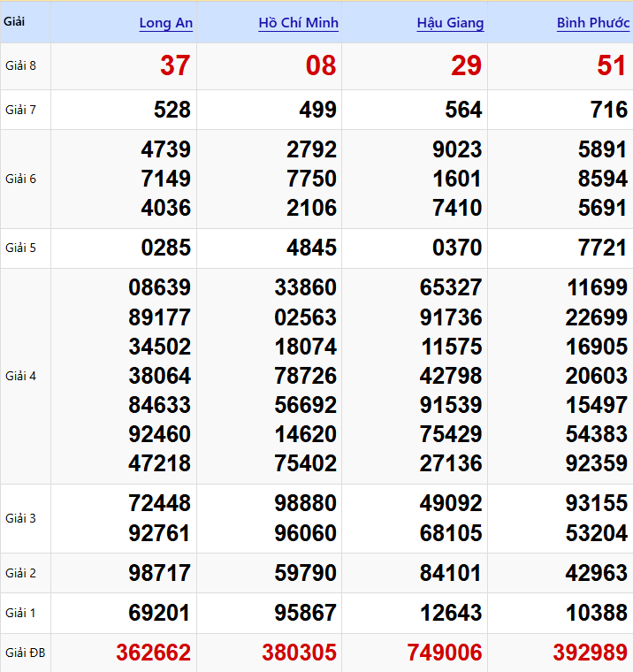Open the Long An province link

click(165, 23)
